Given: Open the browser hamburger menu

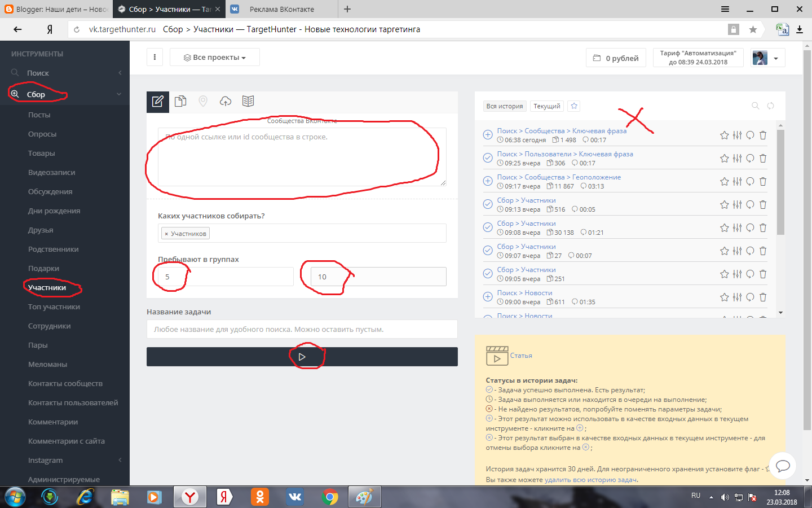Looking at the screenshot, I should click(725, 9).
